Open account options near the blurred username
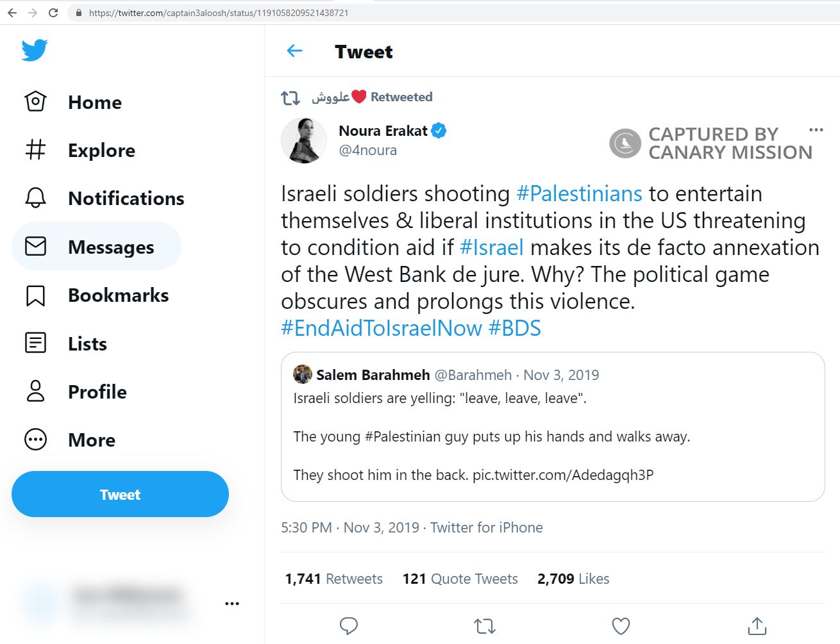 (232, 602)
